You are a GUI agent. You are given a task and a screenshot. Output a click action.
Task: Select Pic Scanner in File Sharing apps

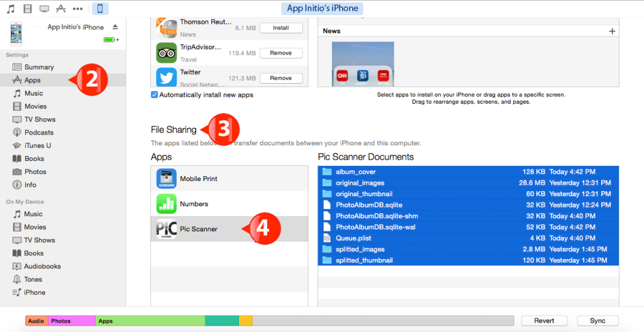click(x=230, y=229)
